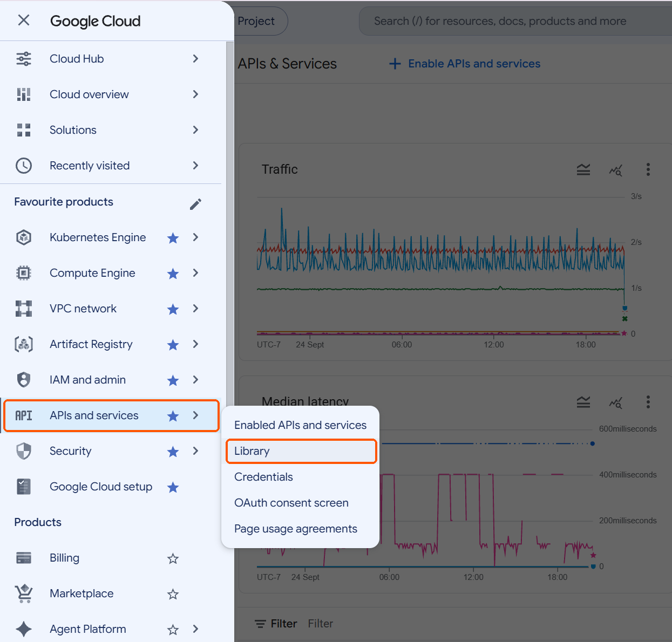Viewport: 672px width, 642px height.
Task: Click the Billing card icon
Action: tap(24, 558)
